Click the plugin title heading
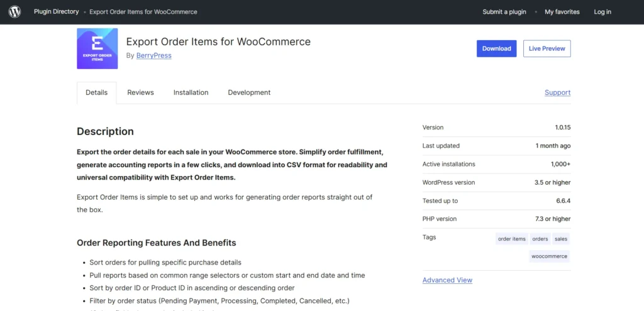This screenshot has height=311, width=644. (218, 42)
